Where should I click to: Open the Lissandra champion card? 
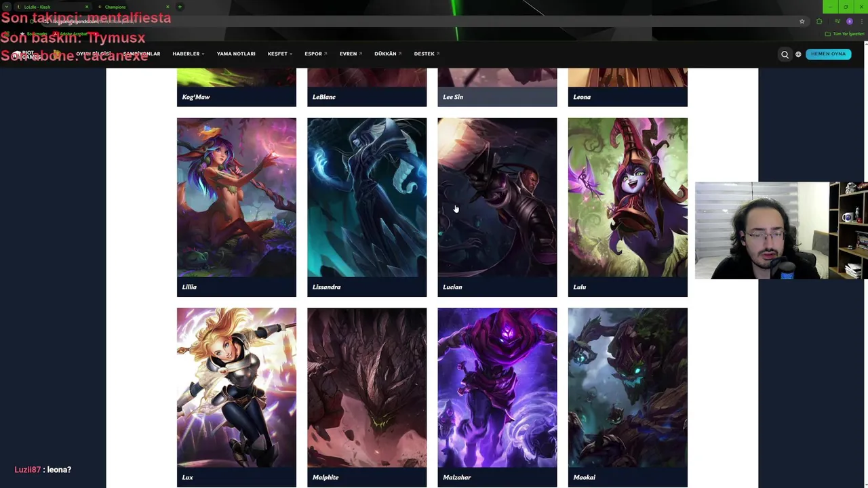367,207
